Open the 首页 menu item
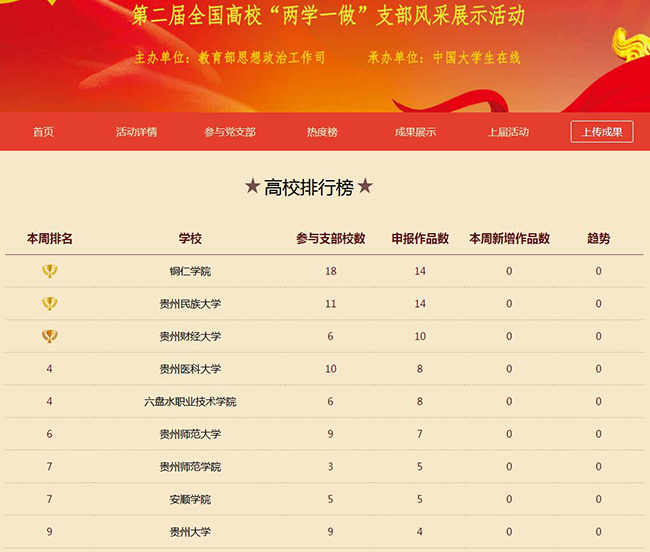Screen dimensions: 650x552 43,132
